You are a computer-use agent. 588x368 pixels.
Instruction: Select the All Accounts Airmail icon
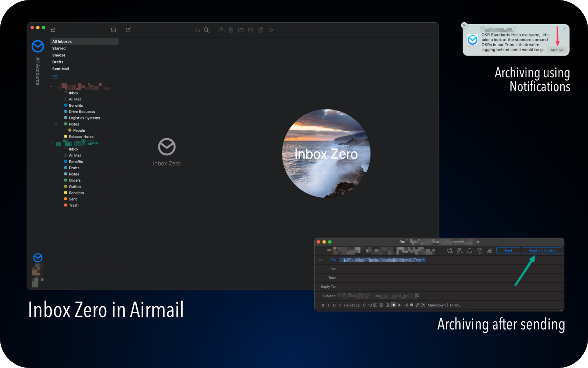38,46
